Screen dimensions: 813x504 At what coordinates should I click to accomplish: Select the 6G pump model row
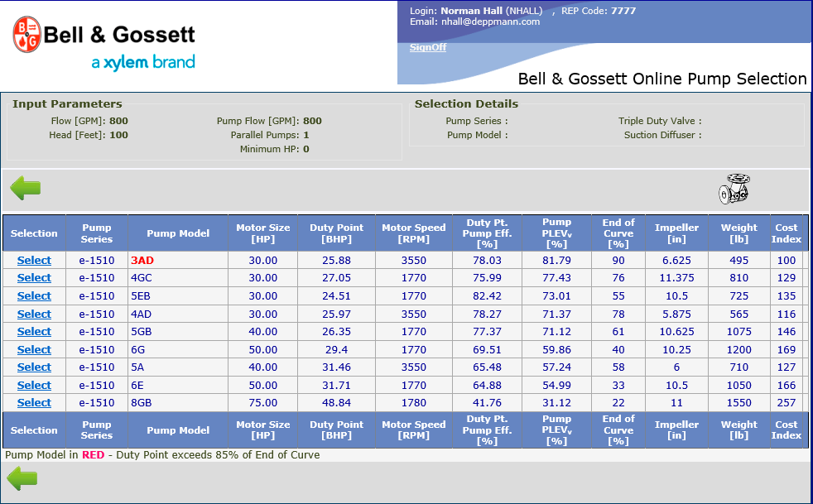coord(34,350)
